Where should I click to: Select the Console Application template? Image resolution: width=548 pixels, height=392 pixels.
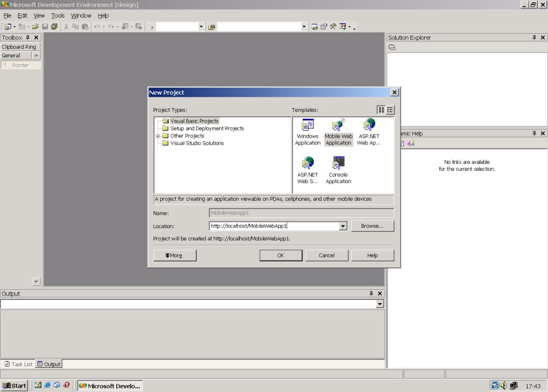pyautogui.click(x=339, y=170)
